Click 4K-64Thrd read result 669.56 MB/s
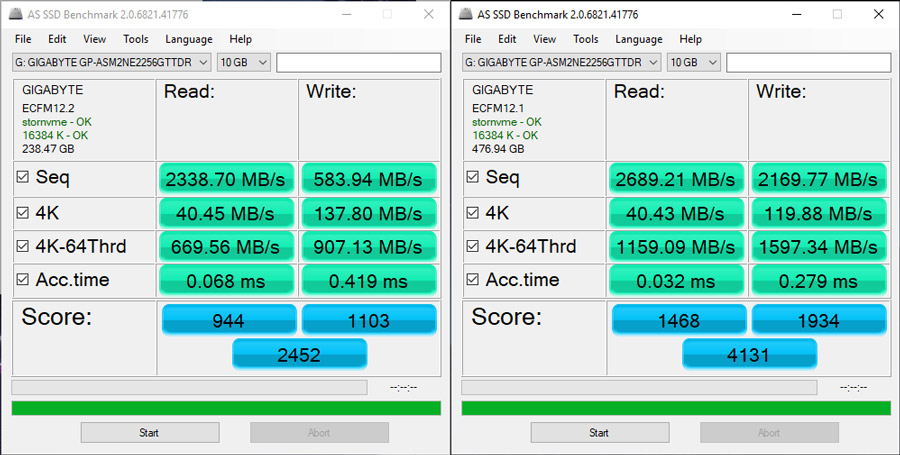 226,247
